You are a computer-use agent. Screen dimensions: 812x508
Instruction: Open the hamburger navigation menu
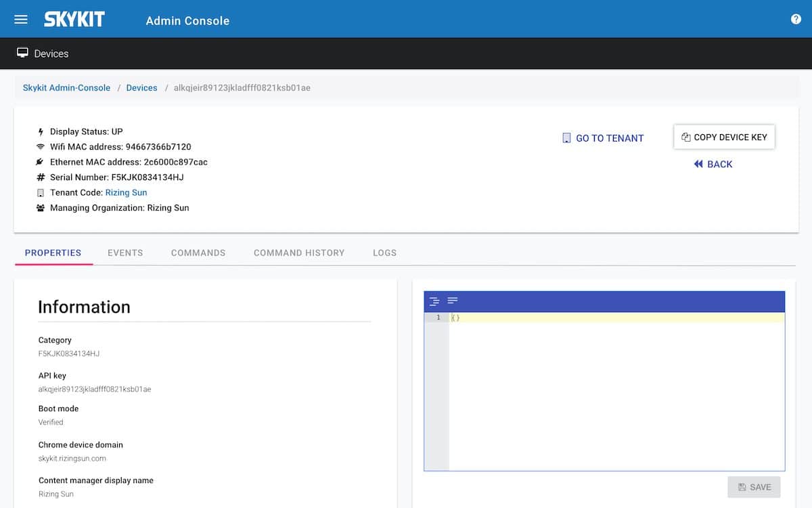(21, 20)
